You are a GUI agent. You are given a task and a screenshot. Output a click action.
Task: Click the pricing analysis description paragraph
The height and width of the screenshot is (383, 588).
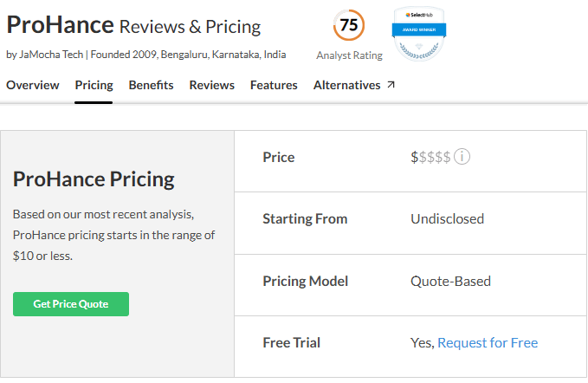114,235
